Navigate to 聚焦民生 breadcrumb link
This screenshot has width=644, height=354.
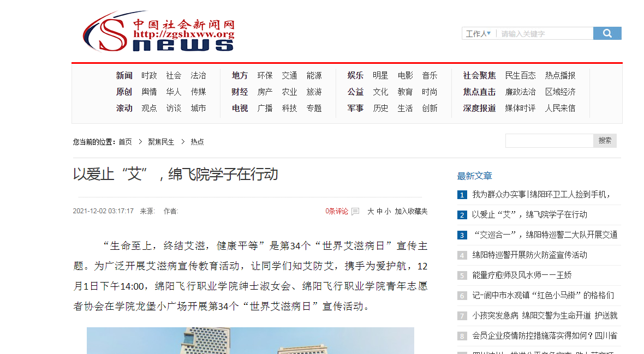click(161, 142)
